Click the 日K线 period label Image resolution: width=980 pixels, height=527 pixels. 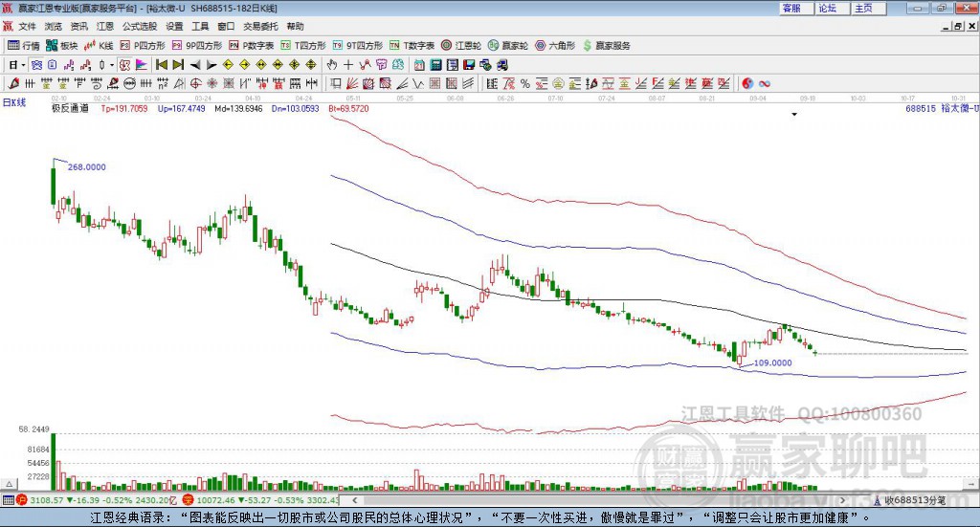pos(14,102)
